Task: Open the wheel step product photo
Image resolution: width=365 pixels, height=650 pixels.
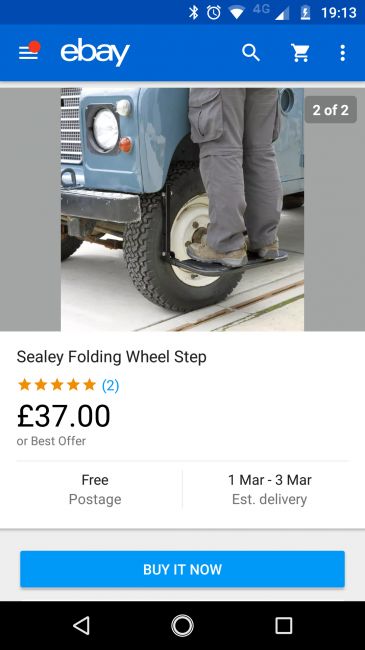Action: coord(182,209)
